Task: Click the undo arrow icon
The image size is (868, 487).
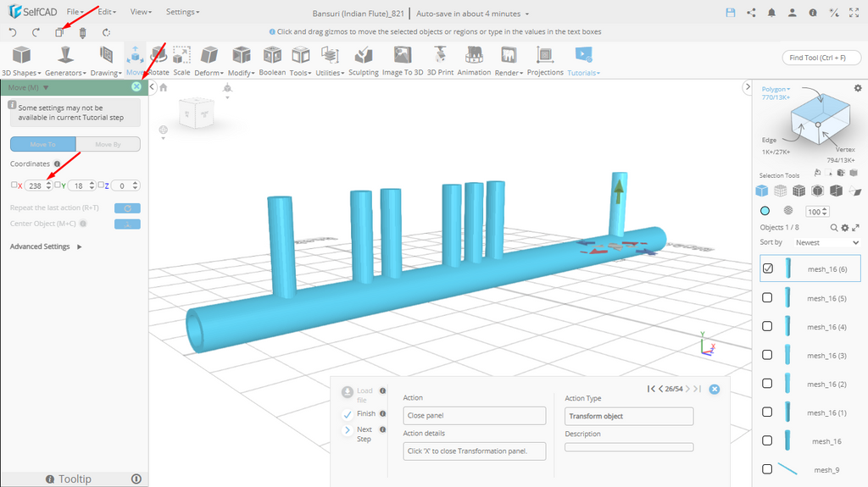Action: point(13,32)
